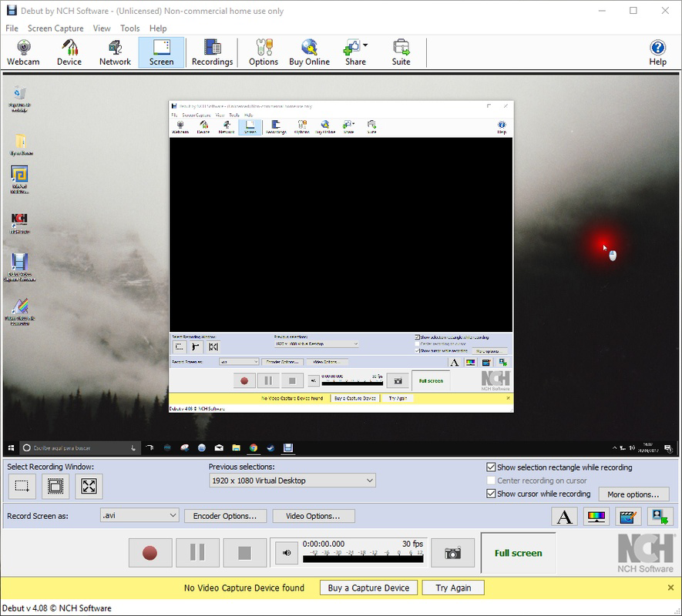The image size is (682, 616).
Task: Stop the recording
Action: pos(245,553)
